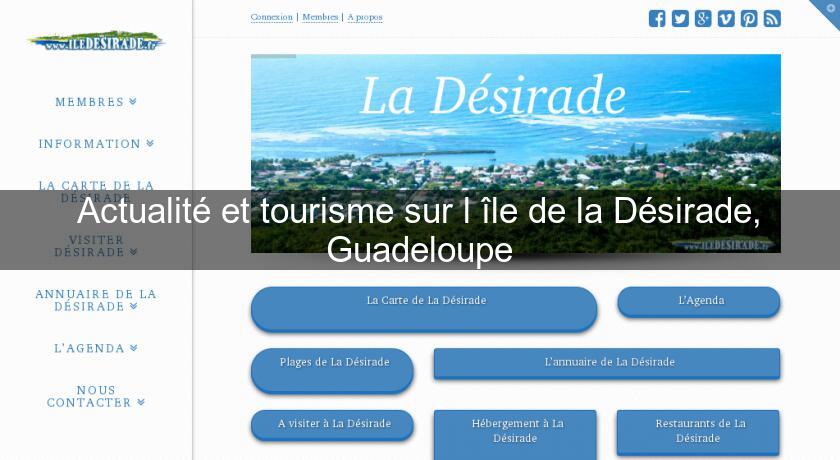
Task: Follow the Membres top link
Action: [320, 17]
